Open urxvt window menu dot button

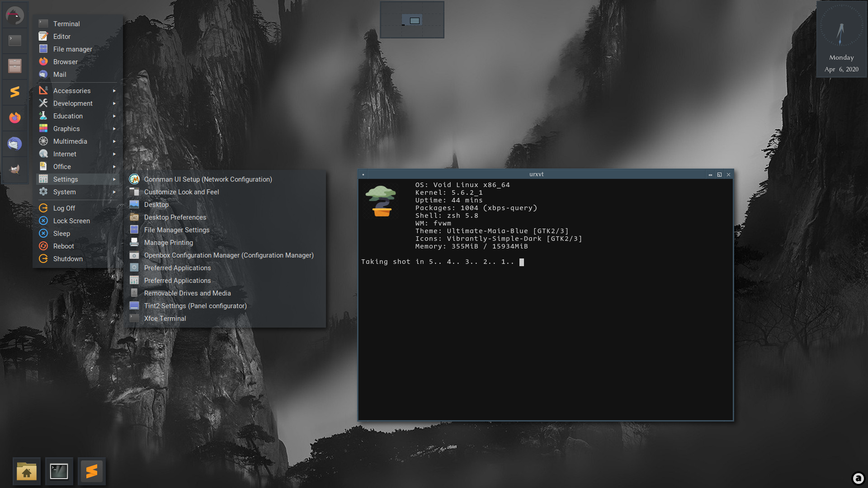(x=363, y=174)
